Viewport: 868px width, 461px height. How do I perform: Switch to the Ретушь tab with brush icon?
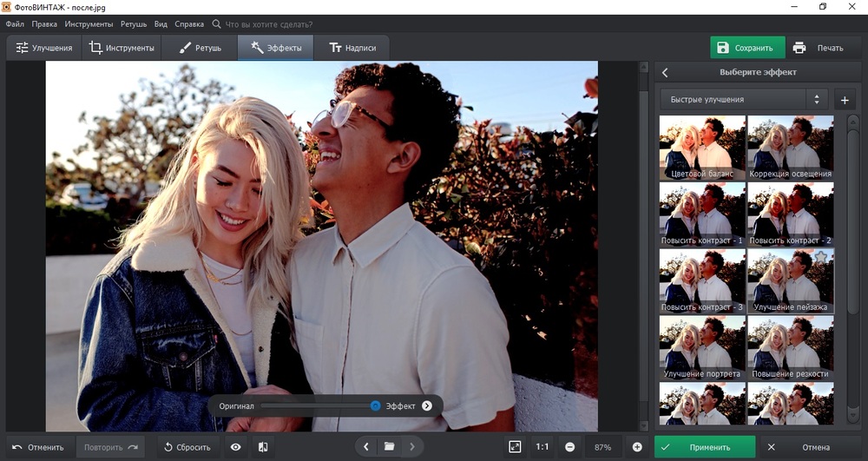click(x=200, y=48)
